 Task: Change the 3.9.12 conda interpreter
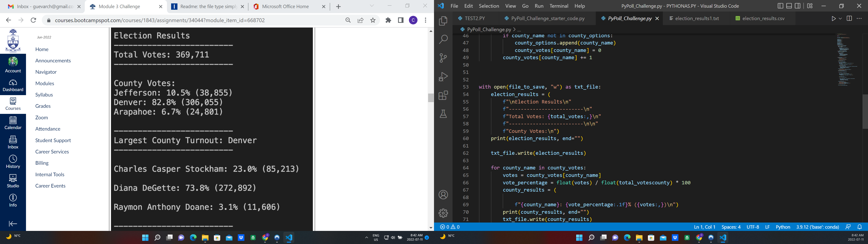pos(817,227)
